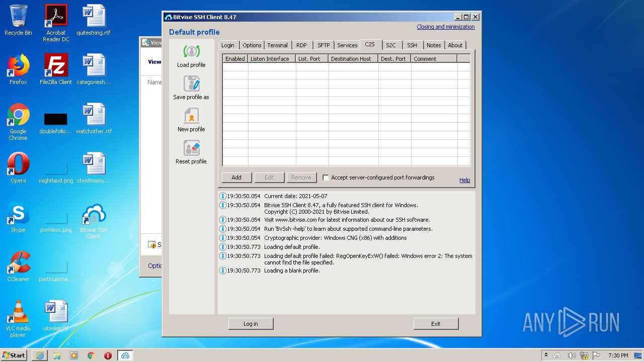The image size is (644, 362).
Task: Switch to the SFTP tab
Action: click(324, 45)
